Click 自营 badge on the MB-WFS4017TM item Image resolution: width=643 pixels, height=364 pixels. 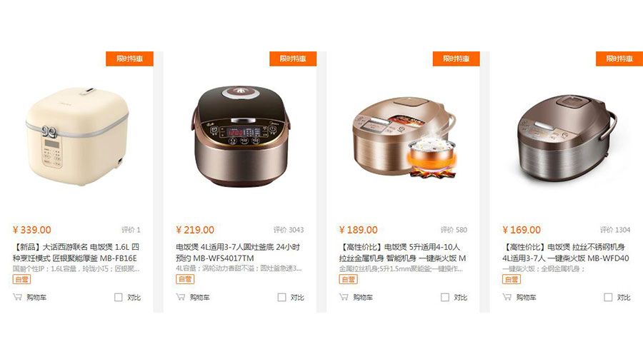[x=185, y=279]
